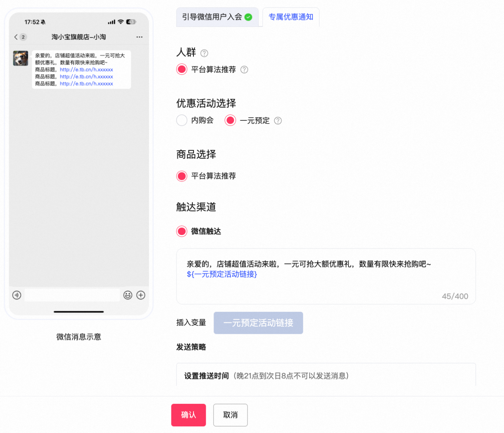This screenshot has width=504, height=433.
Task: Click the 45/400 character counter
Action: [x=455, y=296]
